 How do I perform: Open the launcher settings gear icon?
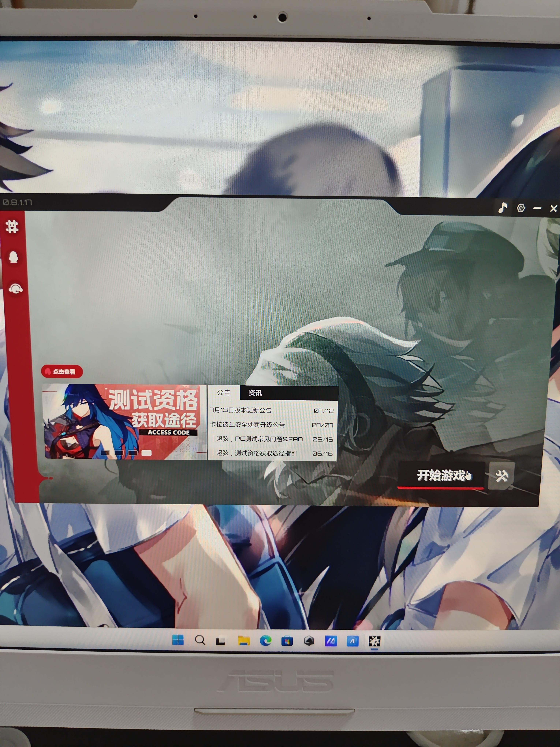521,208
